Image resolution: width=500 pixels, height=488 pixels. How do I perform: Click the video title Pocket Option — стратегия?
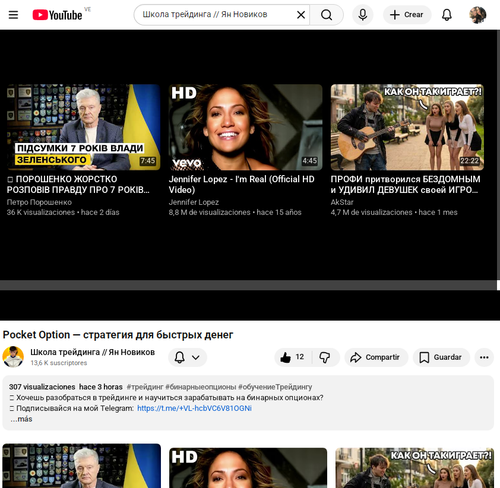pyautogui.click(x=118, y=335)
